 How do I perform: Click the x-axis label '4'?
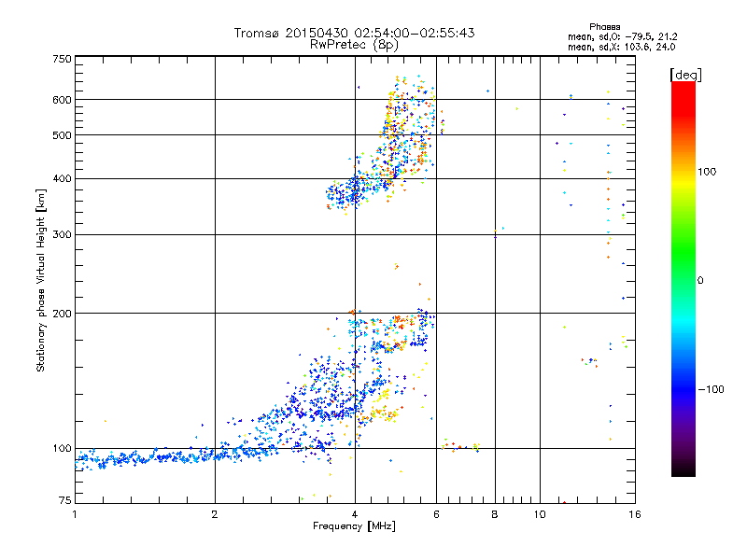click(355, 514)
